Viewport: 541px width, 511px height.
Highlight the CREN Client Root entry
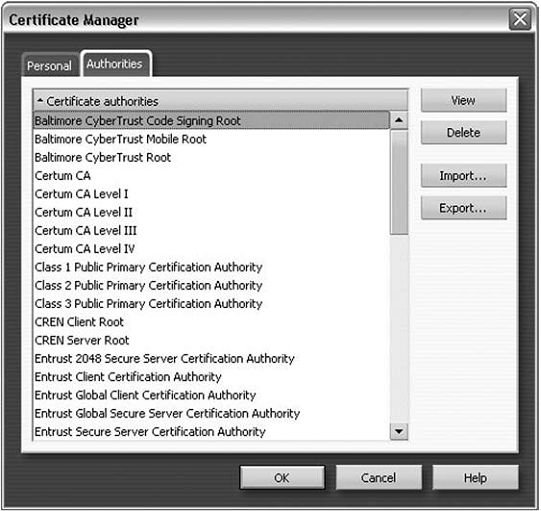point(212,322)
